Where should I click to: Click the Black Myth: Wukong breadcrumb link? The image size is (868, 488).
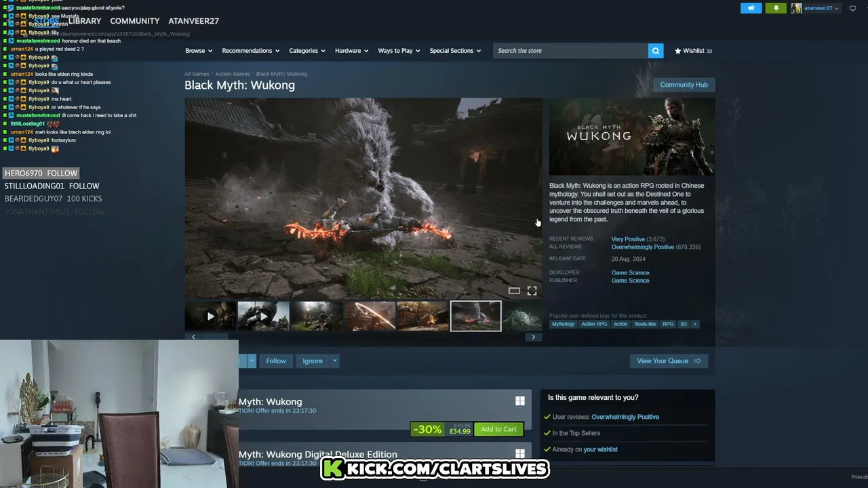click(x=281, y=74)
